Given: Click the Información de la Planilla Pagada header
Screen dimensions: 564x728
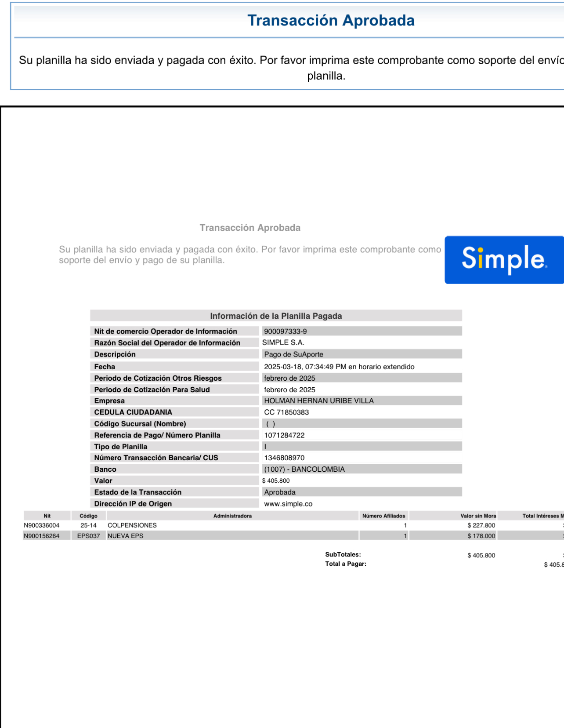Looking at the screenshot, I should [x=276, y=316].
